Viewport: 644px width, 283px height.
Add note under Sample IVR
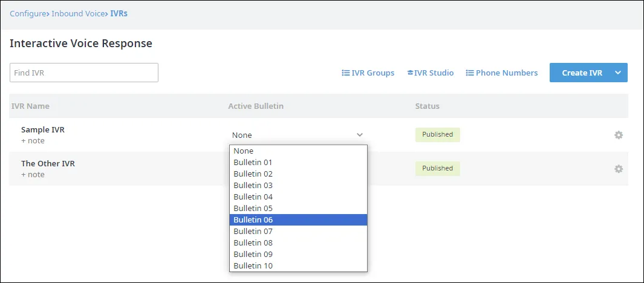[x=33, y=140]
